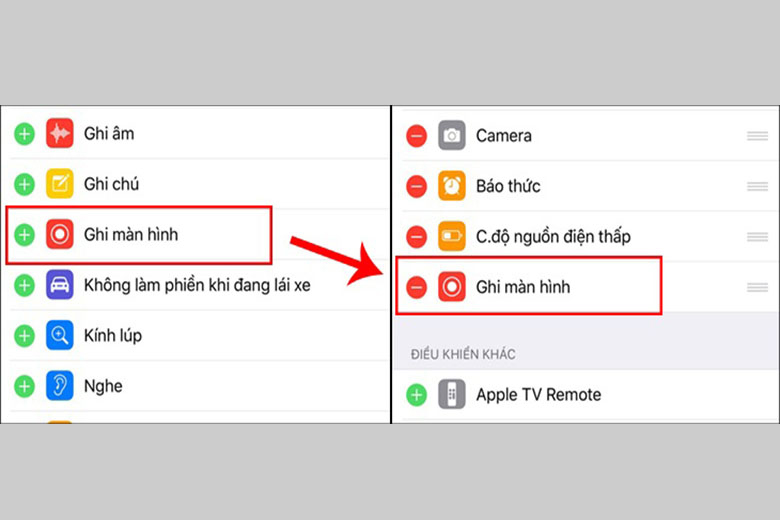Tap the low power mode battery icon
This screenshot has width=780, height=520.
(x=452, y=237)
